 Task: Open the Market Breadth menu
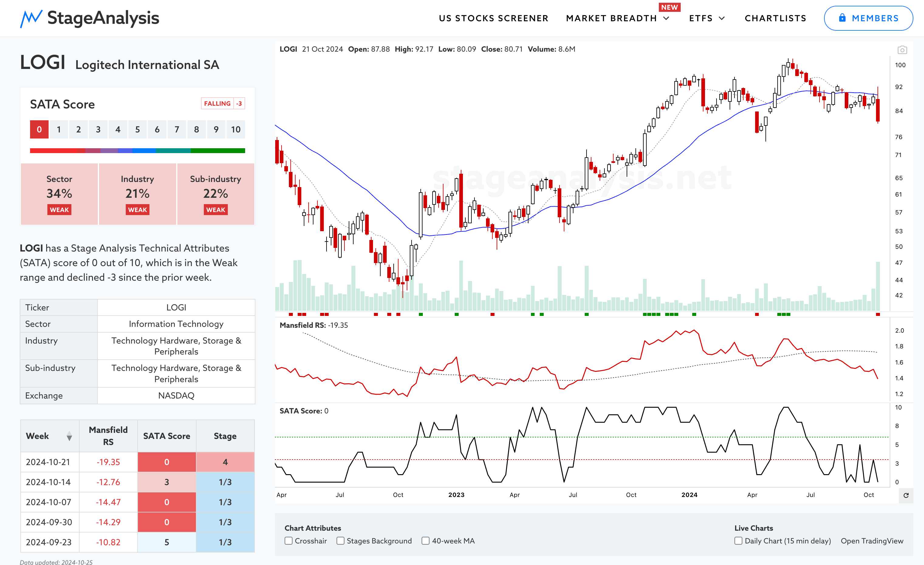[611, 18]
